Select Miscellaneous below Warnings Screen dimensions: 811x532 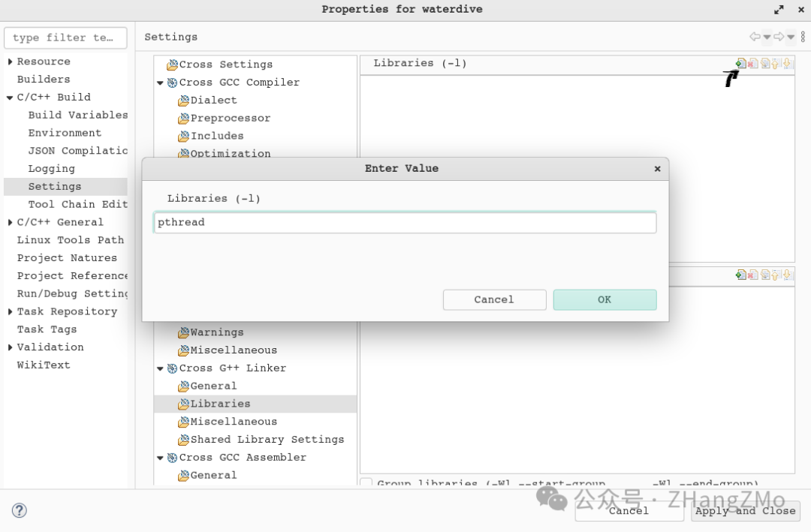(x=234, y=350)
